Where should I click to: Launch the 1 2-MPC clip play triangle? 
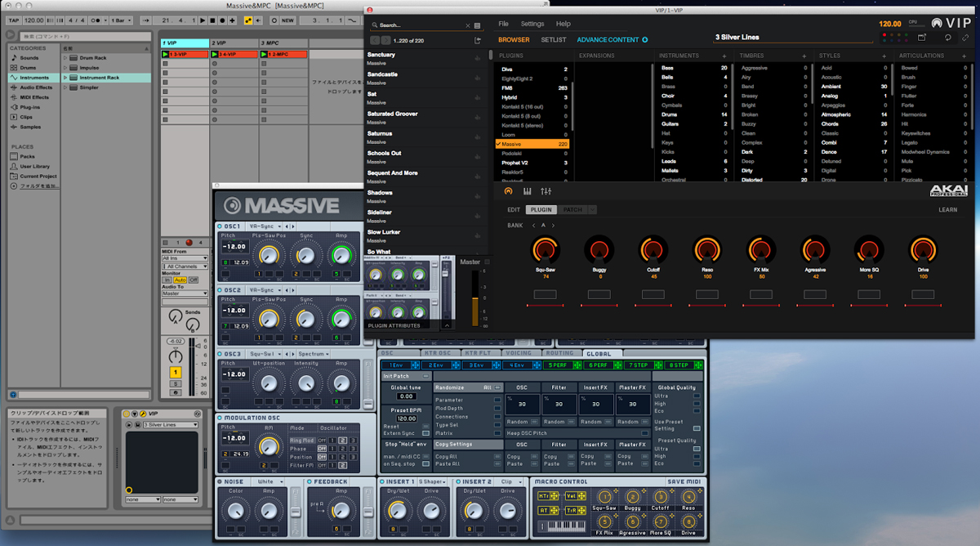point(265,54)
